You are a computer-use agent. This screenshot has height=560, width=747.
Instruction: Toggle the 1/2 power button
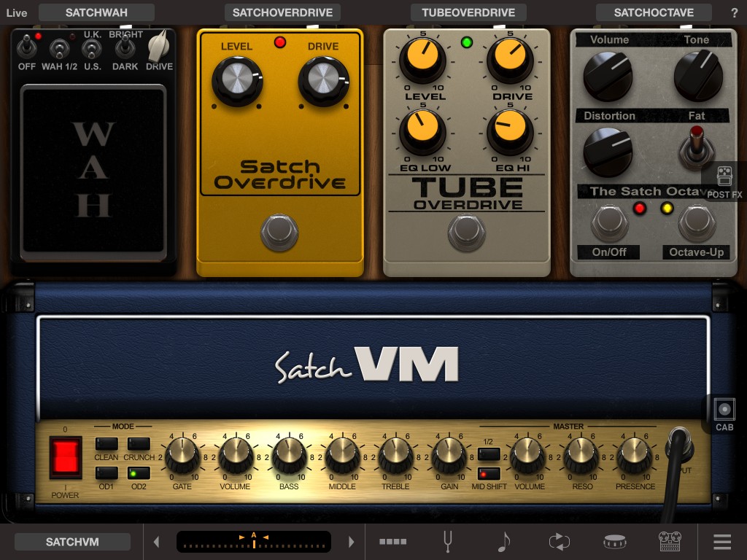(x=489, y=454)
